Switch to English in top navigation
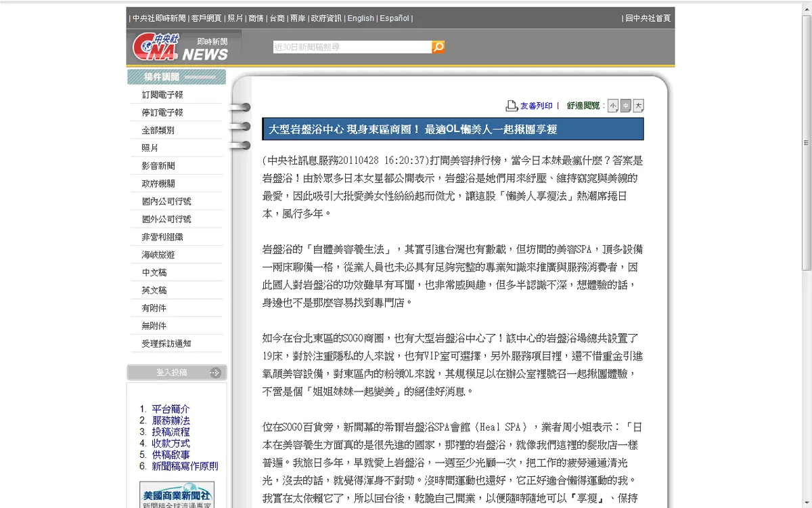 pyautogui.click(x=361, y=18)
